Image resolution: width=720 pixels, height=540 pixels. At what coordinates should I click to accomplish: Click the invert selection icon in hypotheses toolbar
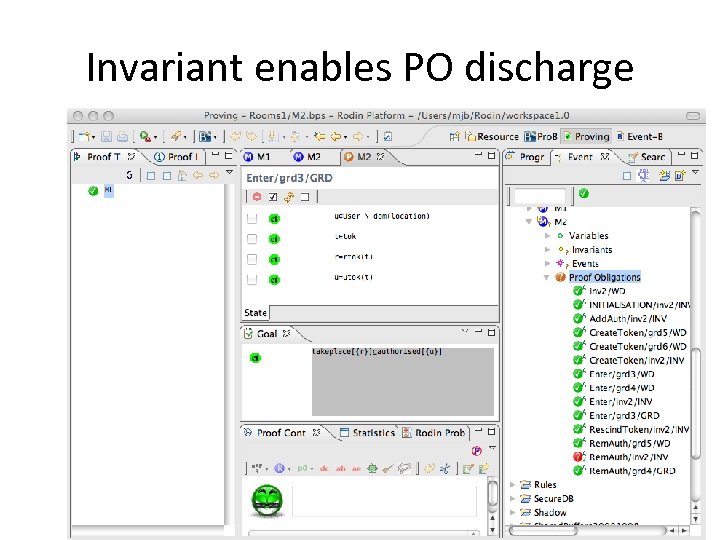(x=289, y=197)
